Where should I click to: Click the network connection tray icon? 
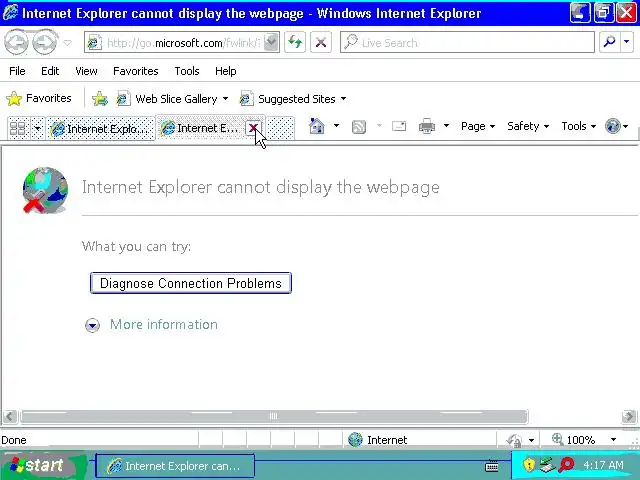(547, 464)
